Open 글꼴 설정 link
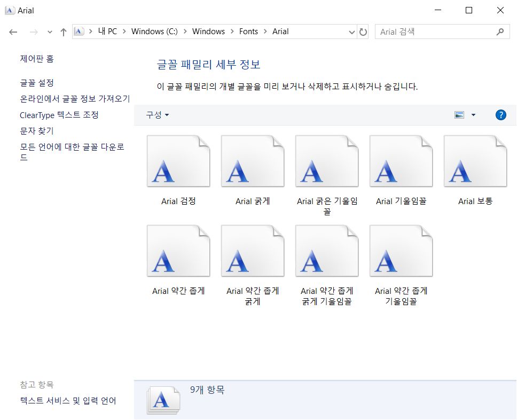 [x=37, y=82]
